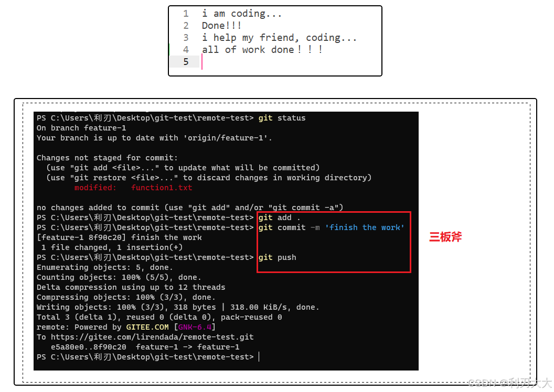Viewport: 554px width, 392px height.
Task: Click 'i help my friend, coding...' line
Action: 279,38
